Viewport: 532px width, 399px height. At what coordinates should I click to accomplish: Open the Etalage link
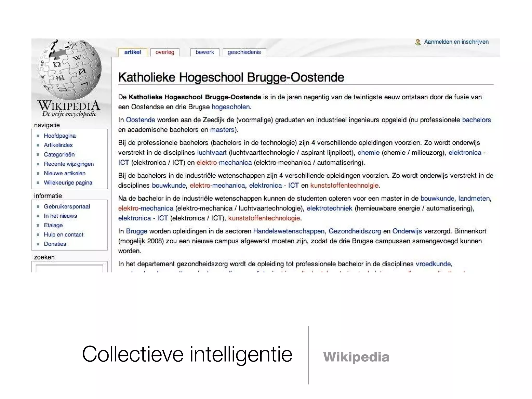point(53,225)
